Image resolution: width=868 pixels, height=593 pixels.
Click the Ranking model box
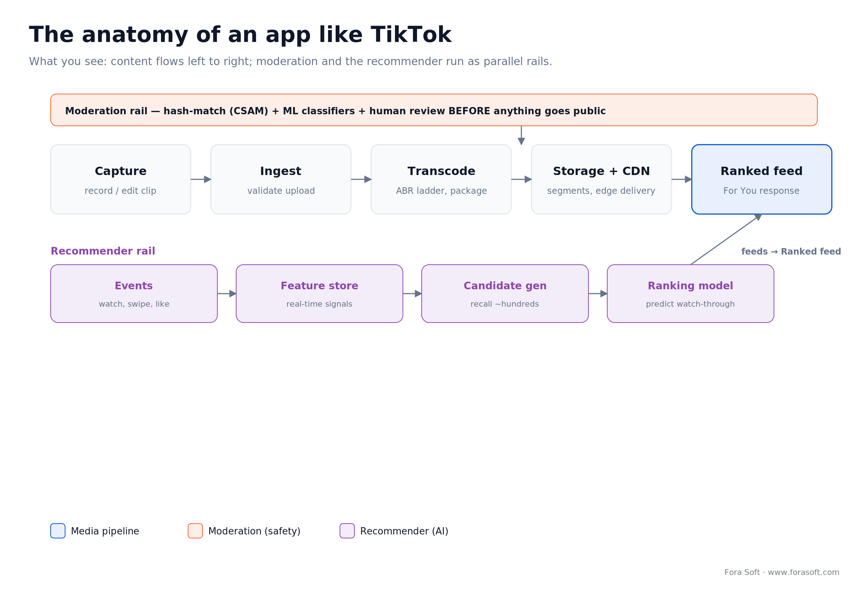[x=690, y=294]
